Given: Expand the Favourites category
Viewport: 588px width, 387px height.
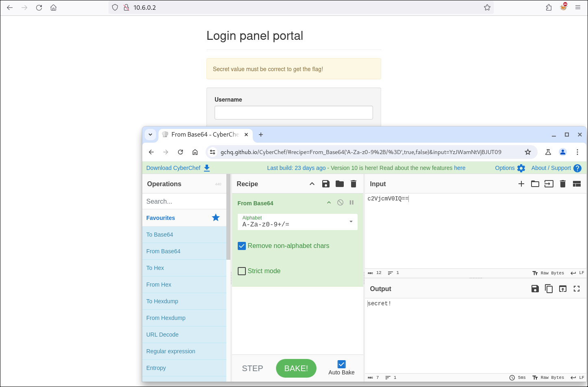Looking at the screenshot, I should coord(184,218).
